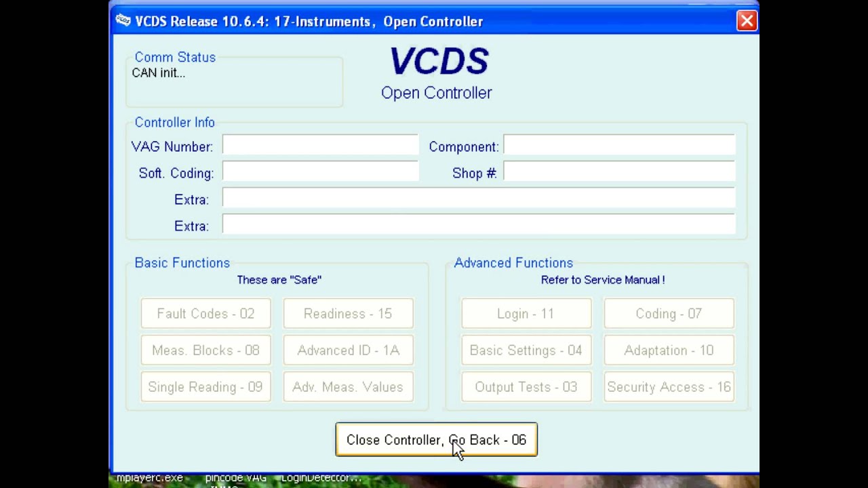Click Close Controller, Go Back - 06

(x=436, y=440)
